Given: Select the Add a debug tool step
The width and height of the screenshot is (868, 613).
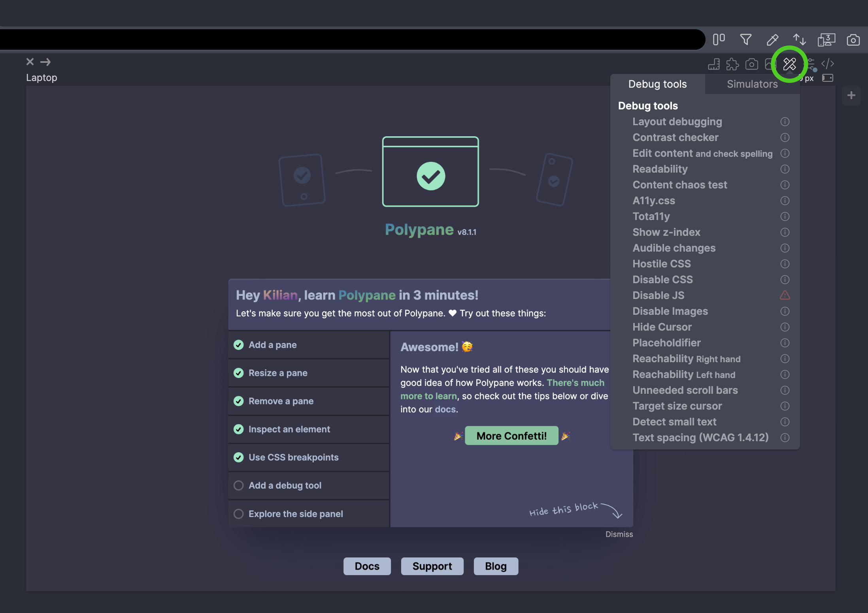Looking at the screenshot, I should 309,485.
